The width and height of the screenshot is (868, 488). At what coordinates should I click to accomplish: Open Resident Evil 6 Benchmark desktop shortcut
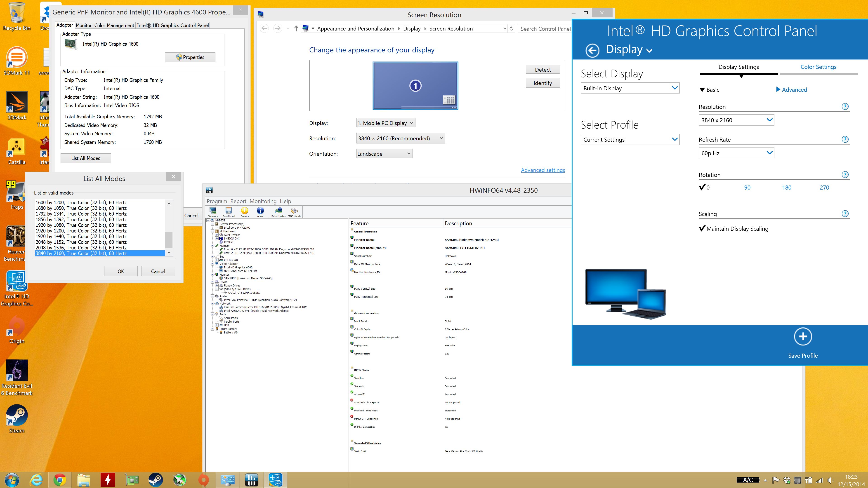point(17,378)
